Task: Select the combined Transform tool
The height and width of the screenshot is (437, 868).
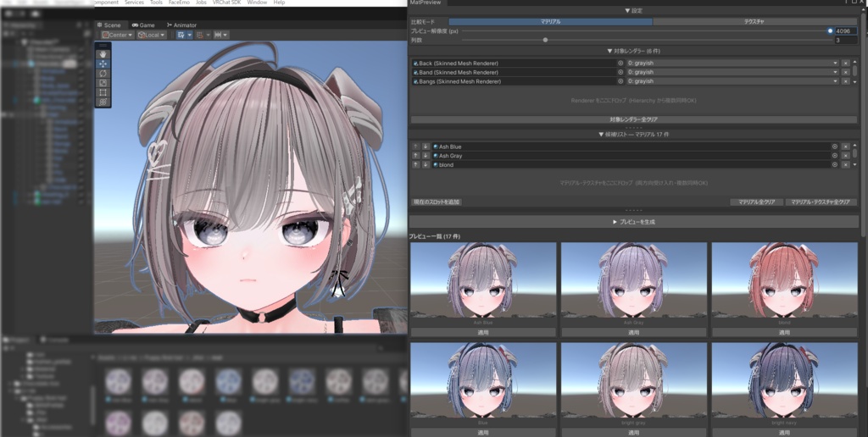Action: coord(103,102)
